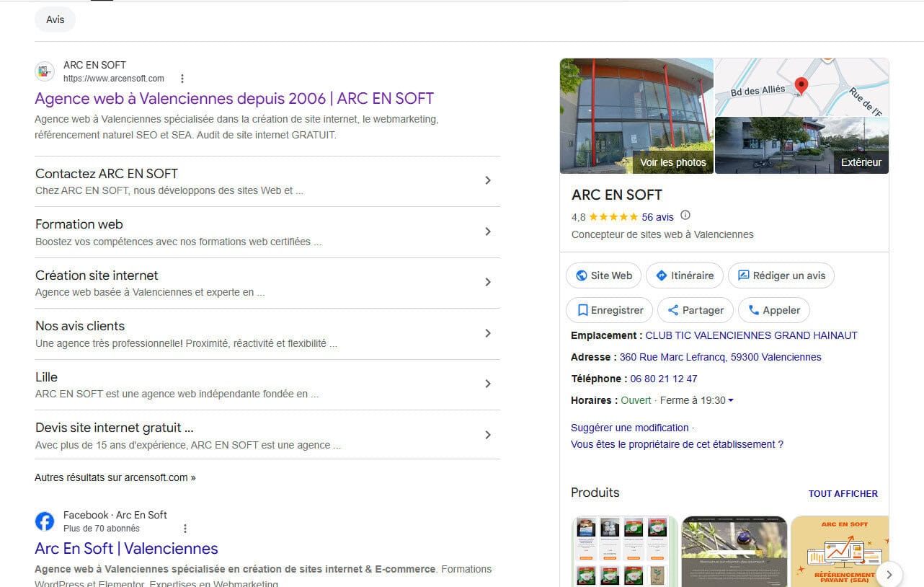This screenshot has height=587, width=924.
Task: Open the map thumbnail showing Bd des Alliés
Action: click(801, 87)
